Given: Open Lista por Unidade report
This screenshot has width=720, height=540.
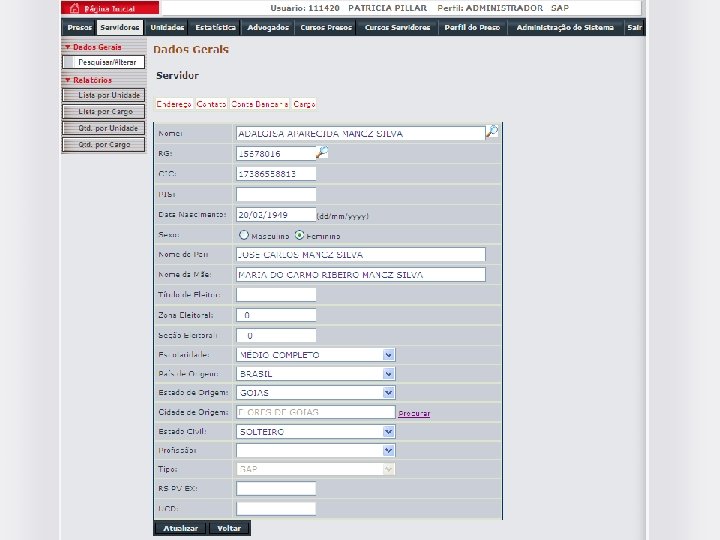Looking at the screenshot, I should (103, 95).
